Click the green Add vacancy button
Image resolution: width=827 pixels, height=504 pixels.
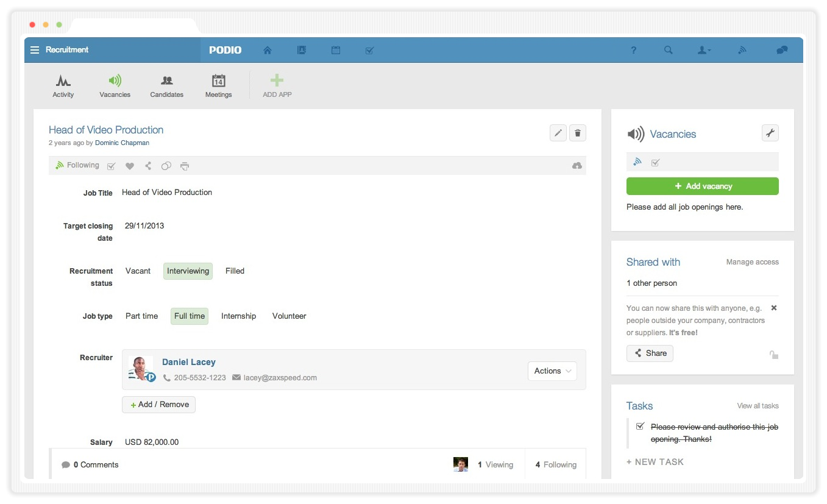(x=702, y=186)
